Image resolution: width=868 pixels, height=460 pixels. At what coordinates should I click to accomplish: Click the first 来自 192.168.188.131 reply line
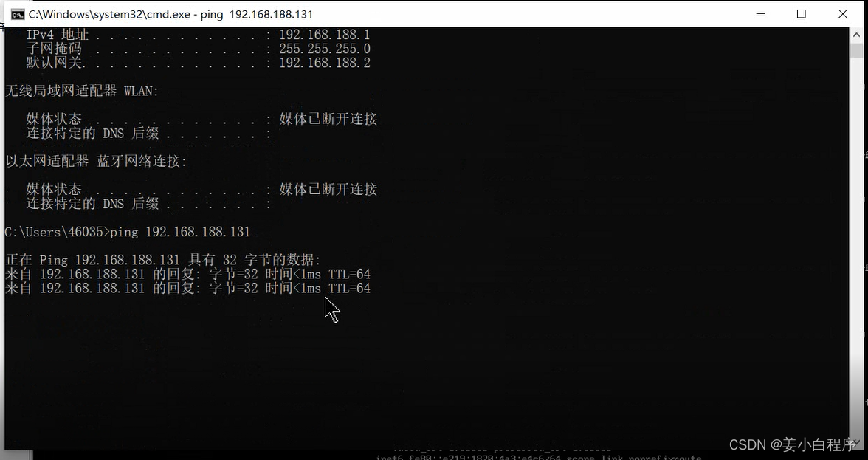187,274
